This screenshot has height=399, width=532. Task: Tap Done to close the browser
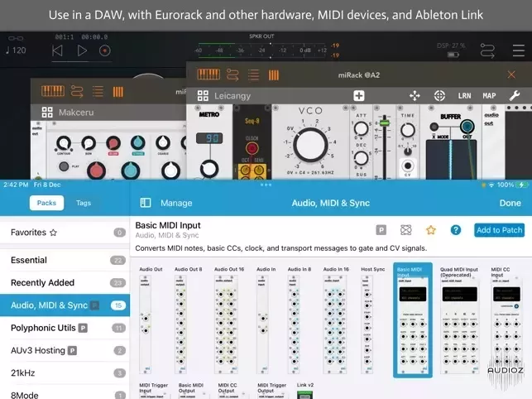[510, 203]
